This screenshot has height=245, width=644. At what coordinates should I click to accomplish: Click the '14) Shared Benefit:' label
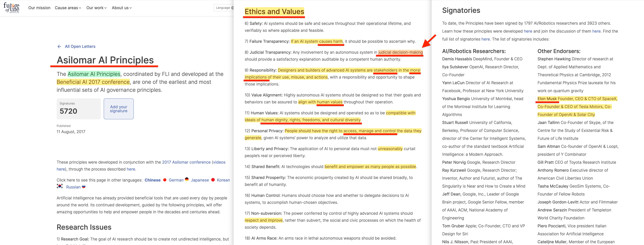pyautogui.click(x=262, y=167)
